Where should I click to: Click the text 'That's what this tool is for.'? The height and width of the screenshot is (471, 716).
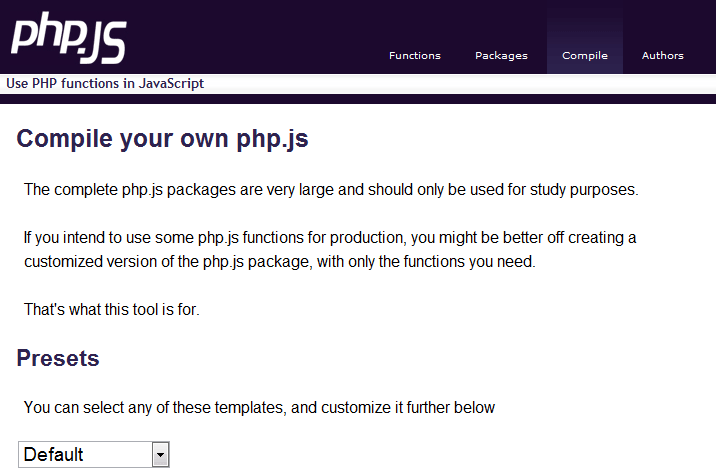[x=112, y=310]
